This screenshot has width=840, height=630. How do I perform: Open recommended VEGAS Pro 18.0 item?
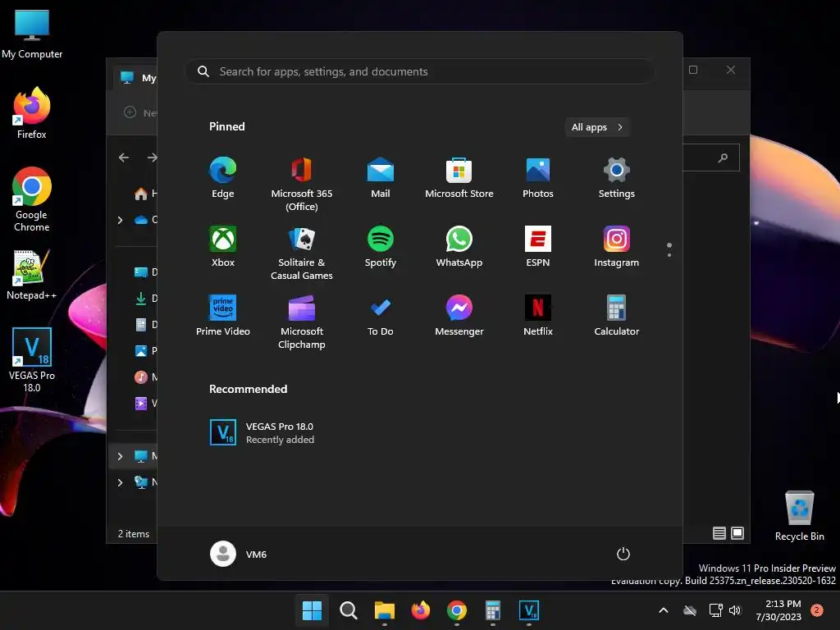tap(262, 432)
